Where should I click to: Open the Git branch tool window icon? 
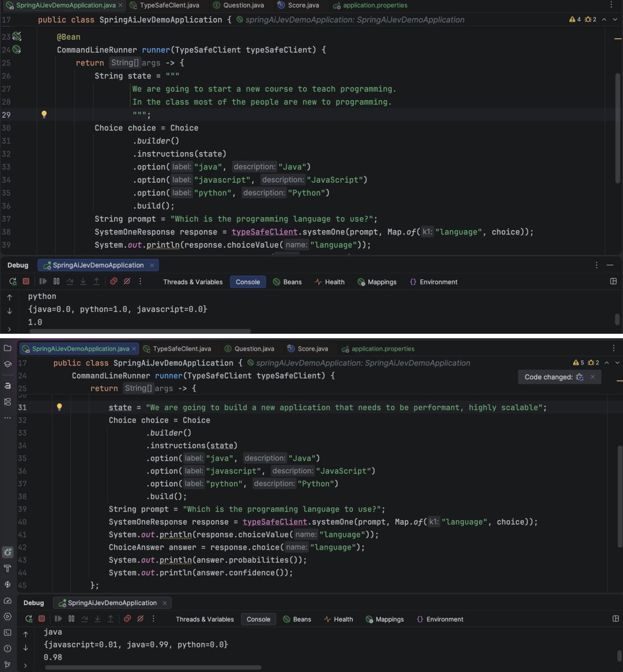(x=7, y=665)
